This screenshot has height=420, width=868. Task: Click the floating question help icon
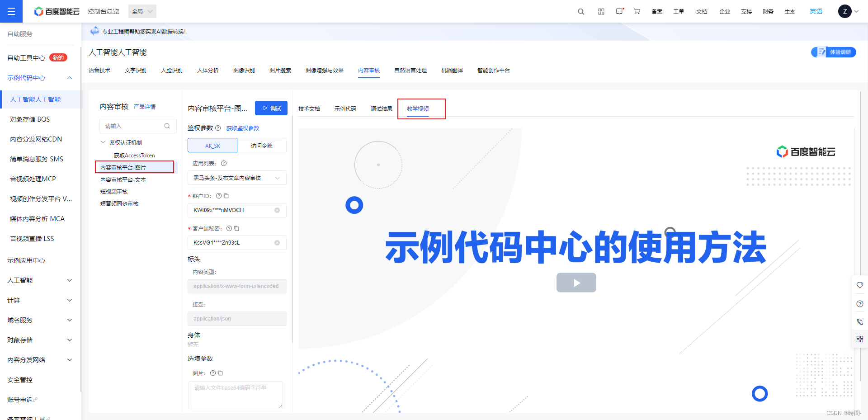point(860,304)
